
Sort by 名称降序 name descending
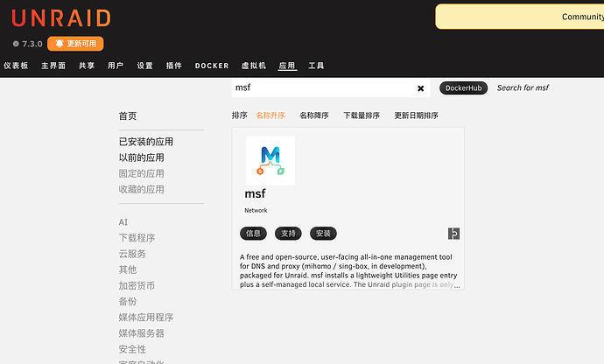click(x=314, y=115)
